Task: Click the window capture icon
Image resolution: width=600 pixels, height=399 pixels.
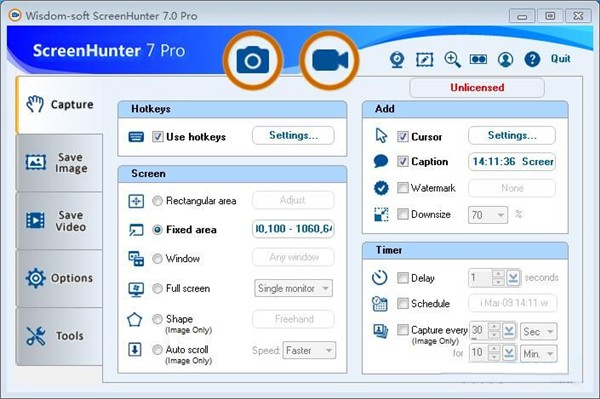Action: [136, 259]
